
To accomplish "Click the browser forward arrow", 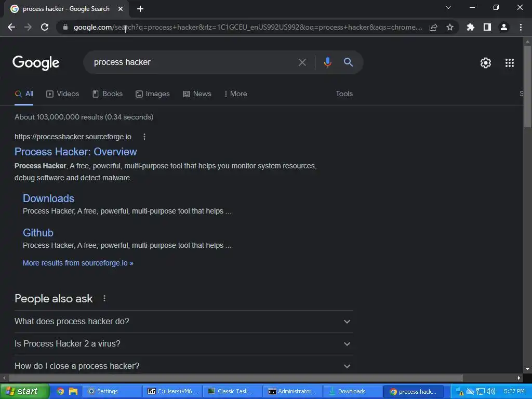I will tap(28, 27).
